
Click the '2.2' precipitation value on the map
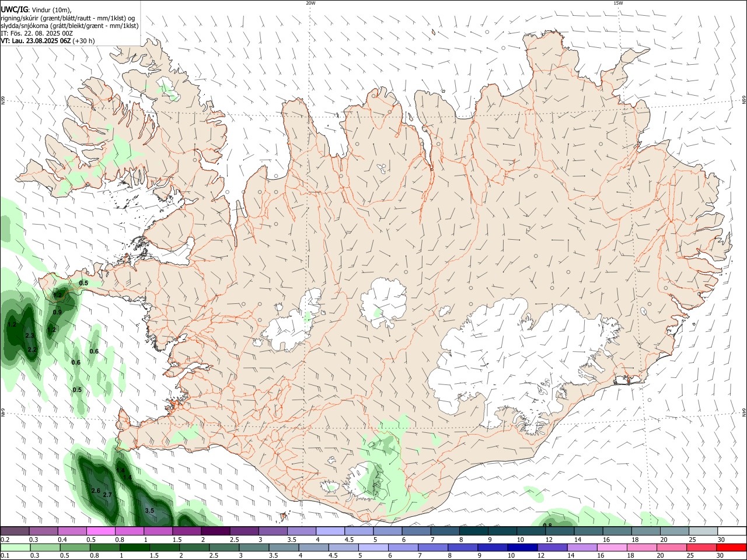coord(33,349)
